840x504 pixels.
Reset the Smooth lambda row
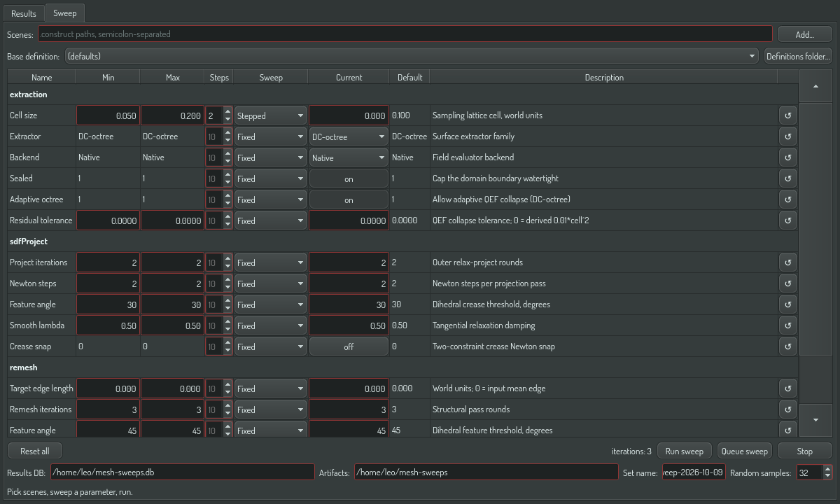click(x=788, y=325)
